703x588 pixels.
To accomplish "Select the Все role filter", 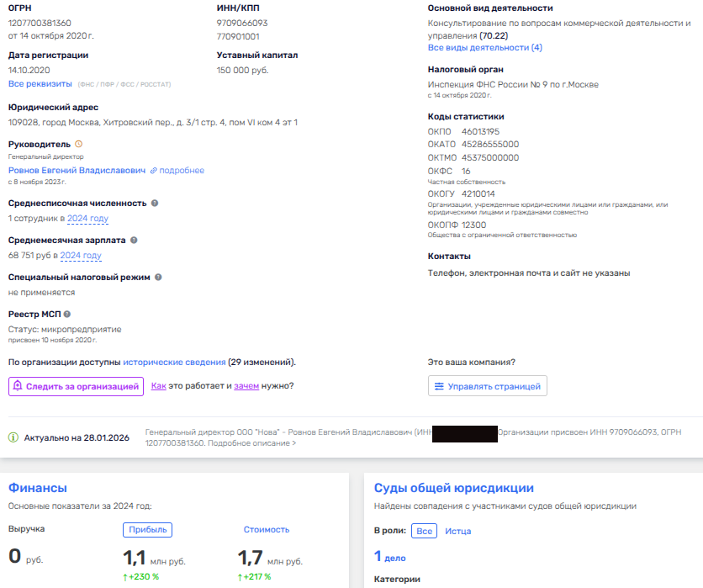I will click(x=425, y=531).
